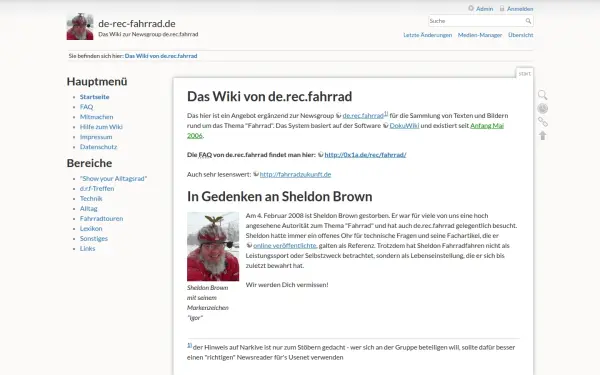Open FAQ in Hauptmenü

coord(86,107)
